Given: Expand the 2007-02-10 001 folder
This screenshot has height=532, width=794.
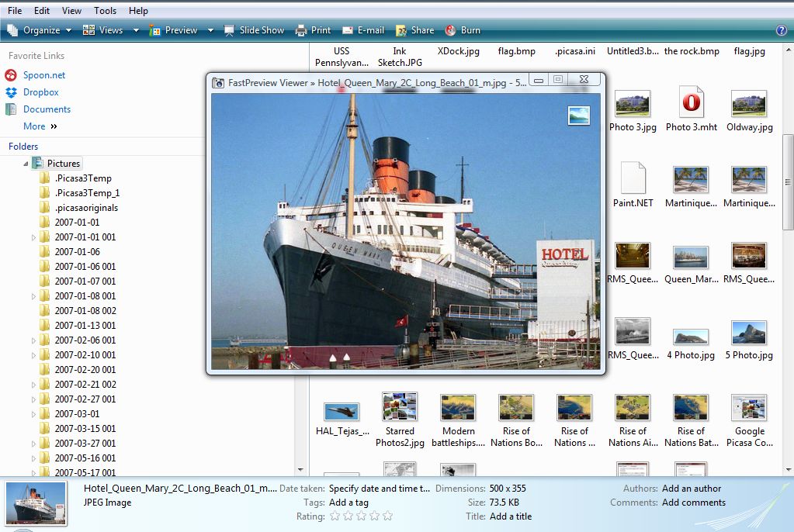Looking at the screenshot, I should 33,355.
